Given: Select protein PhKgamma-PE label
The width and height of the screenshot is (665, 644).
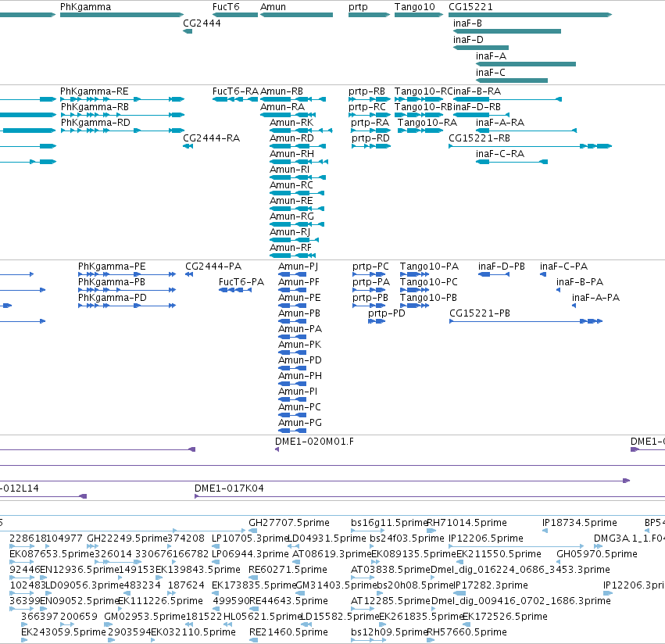Looking at the screenshot, I should tap(112, 267).
